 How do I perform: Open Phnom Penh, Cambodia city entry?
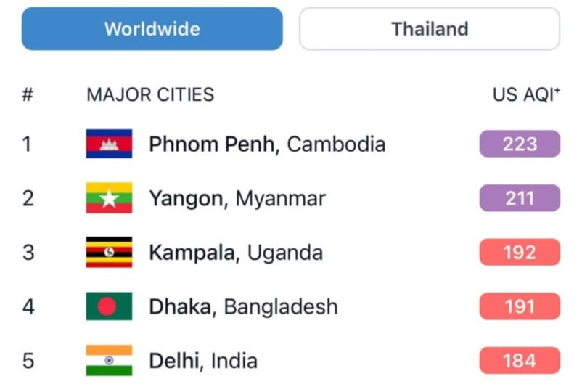(267, 144)
